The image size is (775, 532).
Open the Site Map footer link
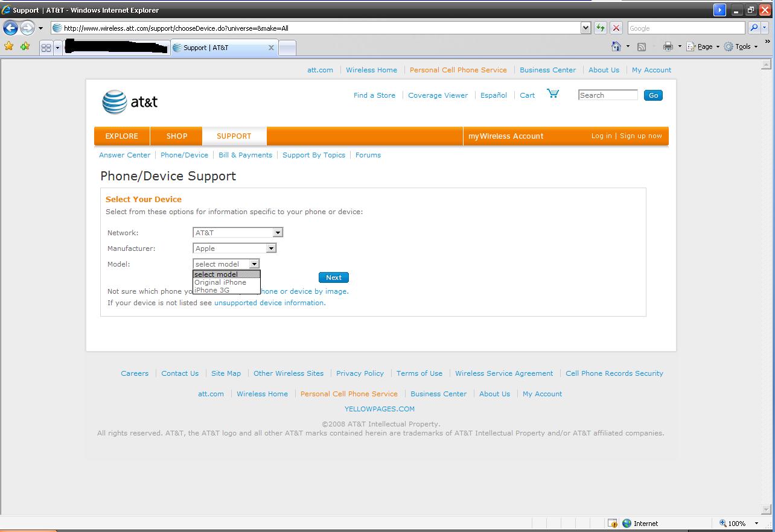click(226, 373)
